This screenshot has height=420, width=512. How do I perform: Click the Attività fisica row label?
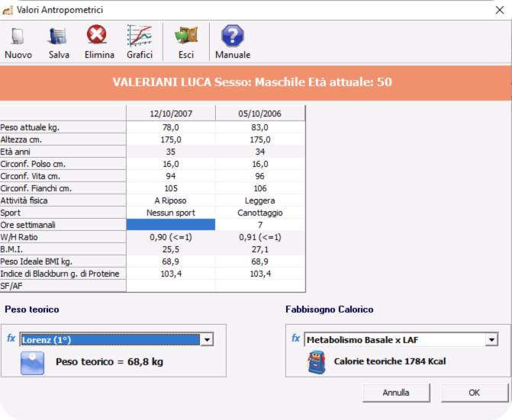[x=63, y=200]
